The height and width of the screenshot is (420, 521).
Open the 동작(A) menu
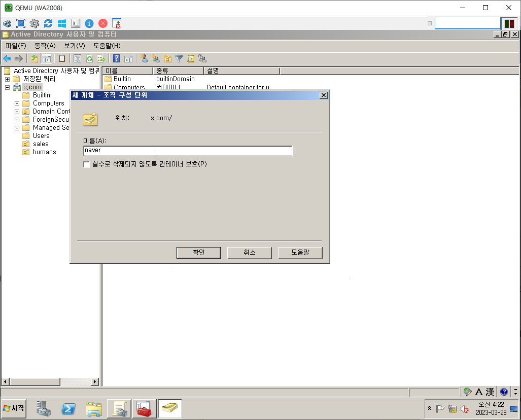point(45,46)
